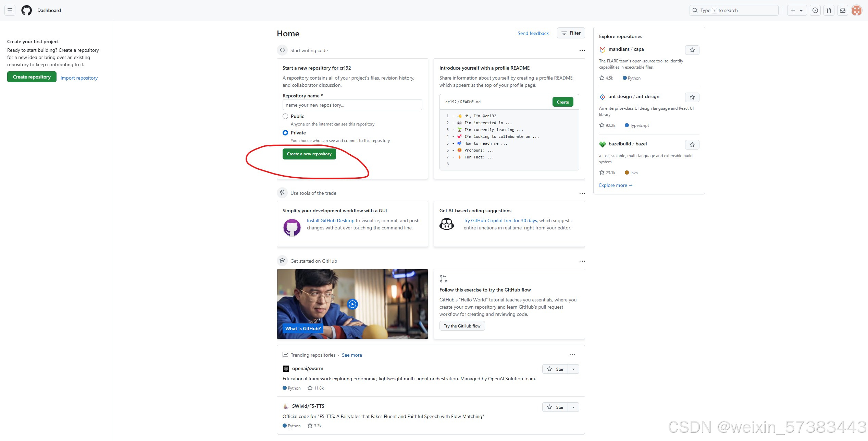This screenshot has width=868, height=441.
Task: Expand the plus create-new dropdown
Action: tap(796, 10)
